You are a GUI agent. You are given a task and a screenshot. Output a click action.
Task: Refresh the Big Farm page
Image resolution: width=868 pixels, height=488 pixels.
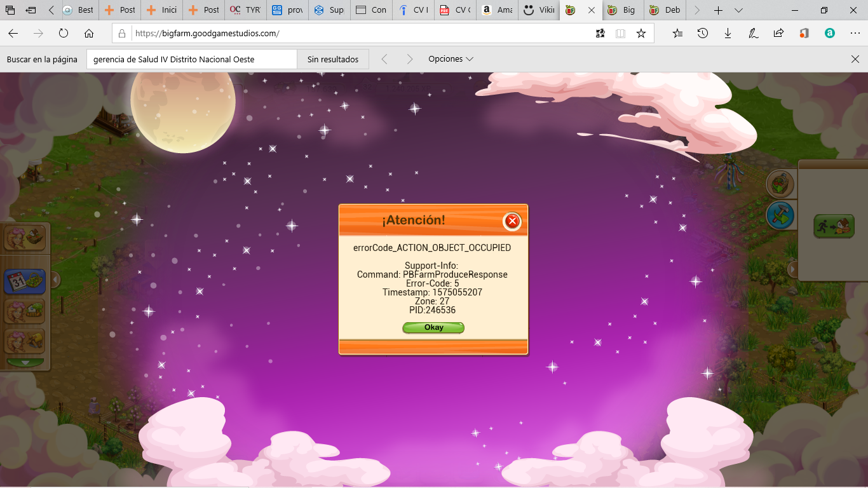(64, 33)
